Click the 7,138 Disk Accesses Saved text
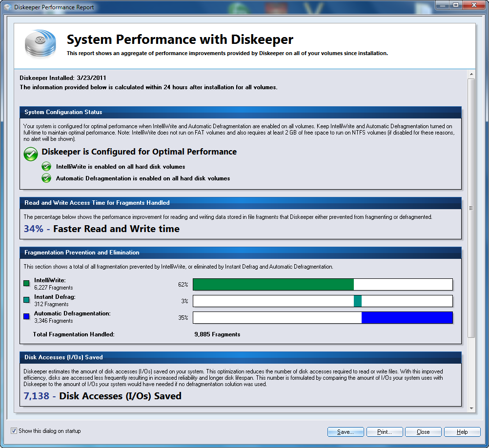 coord(102,396)
